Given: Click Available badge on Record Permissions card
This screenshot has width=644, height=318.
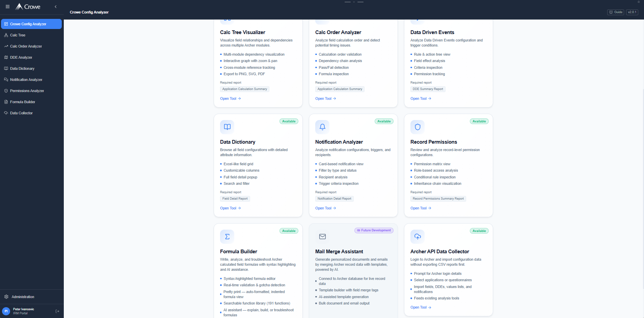Looking at the screenshot, I should (479, 121).
